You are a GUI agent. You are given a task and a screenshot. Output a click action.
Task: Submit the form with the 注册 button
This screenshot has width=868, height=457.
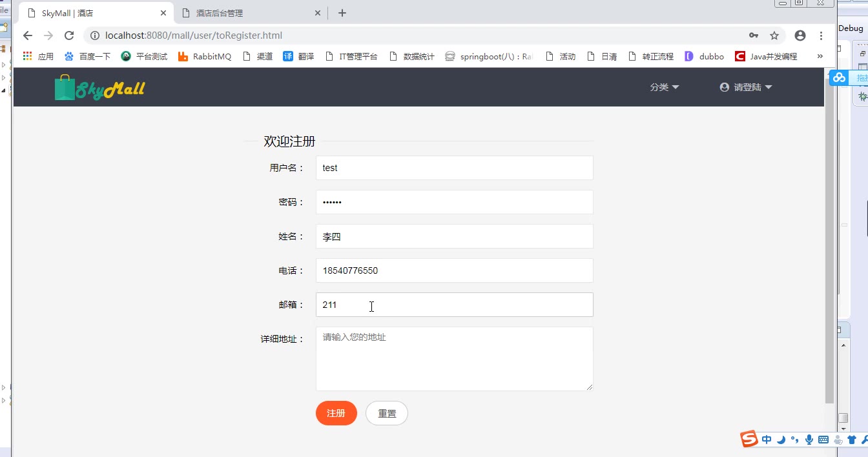click(336, 413)
